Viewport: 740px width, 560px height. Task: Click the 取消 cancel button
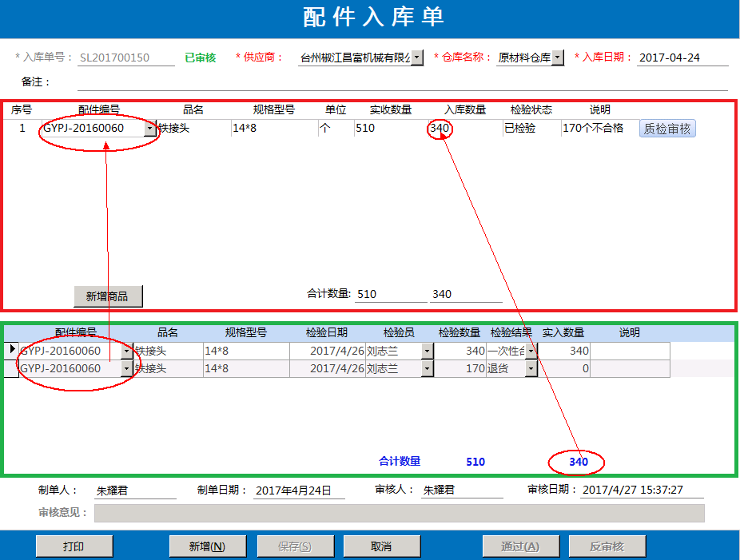coord(382,546)
